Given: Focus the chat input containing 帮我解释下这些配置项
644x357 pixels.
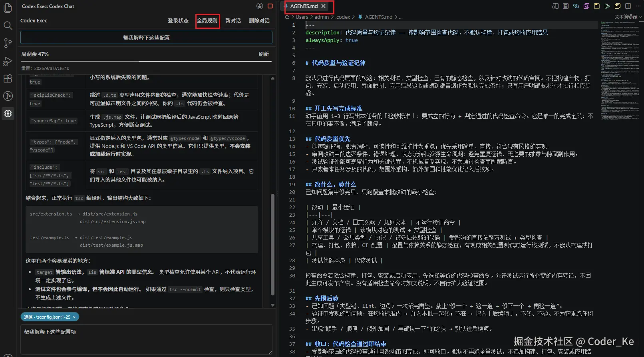Looking at the screenshot, I should tap(146, 339).
